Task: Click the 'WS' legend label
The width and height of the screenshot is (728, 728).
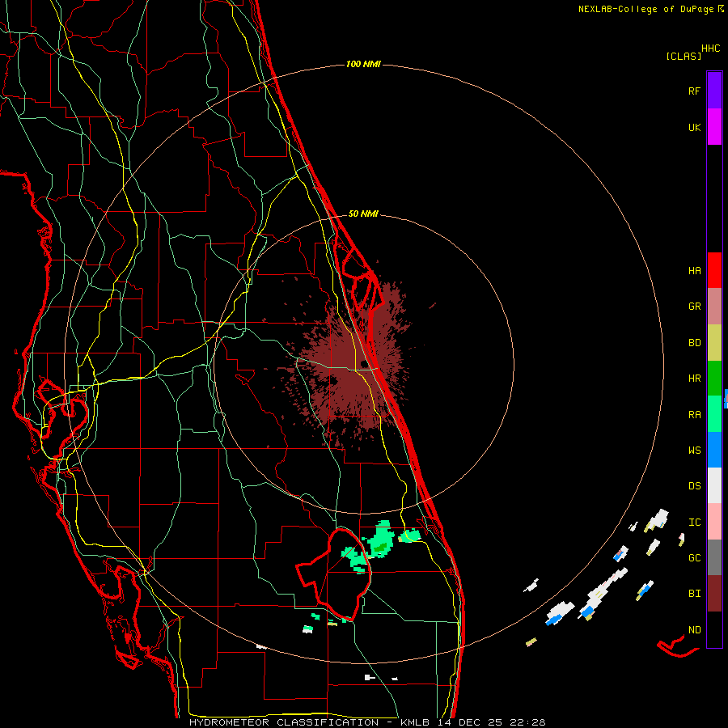Action: [694, 451]
